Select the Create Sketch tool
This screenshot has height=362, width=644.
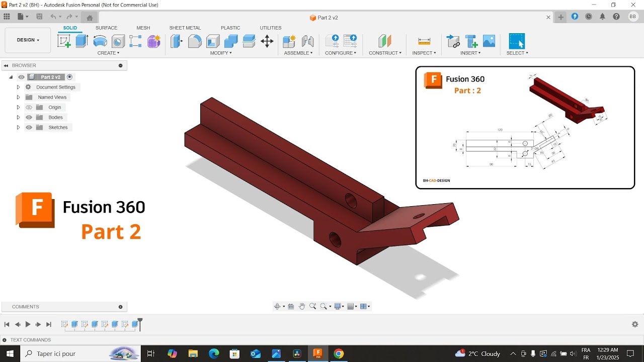[64, 41]
